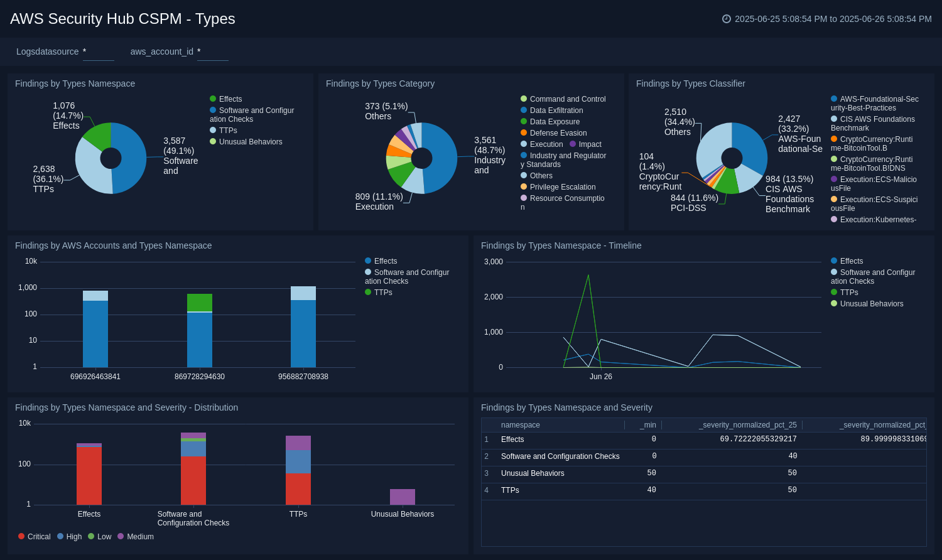942x560 pixels.
Task: Toggle Unusual Behaviors in the Timeline legend
Action: pos(867,304)
